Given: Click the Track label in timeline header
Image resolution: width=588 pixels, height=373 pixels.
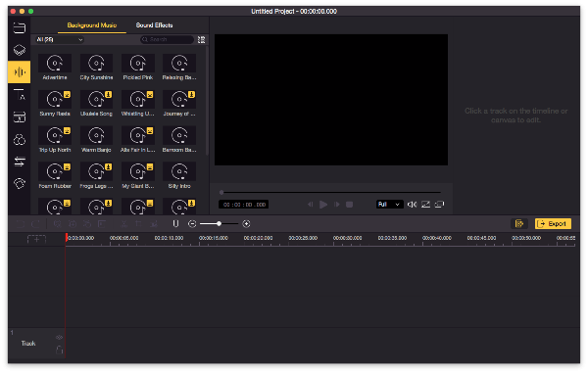Looking at the screenshot, I should click(x=28, y=344).
